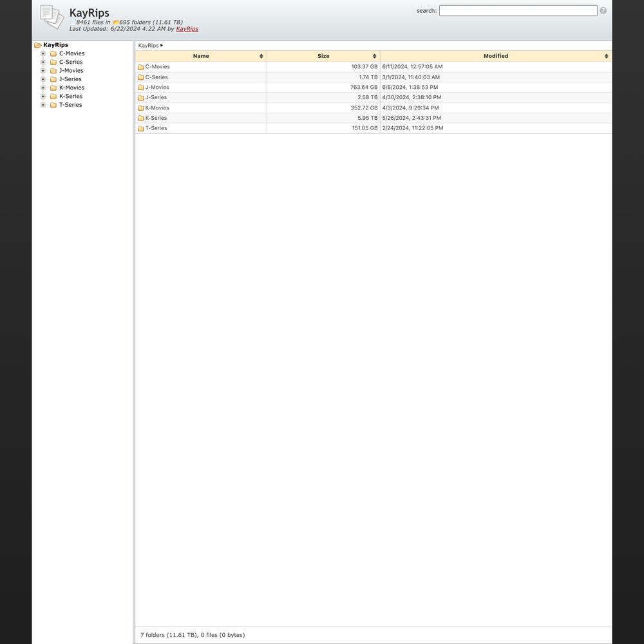
Task: Click the K-Movies folder icon in tree
Action: [53, 88]
